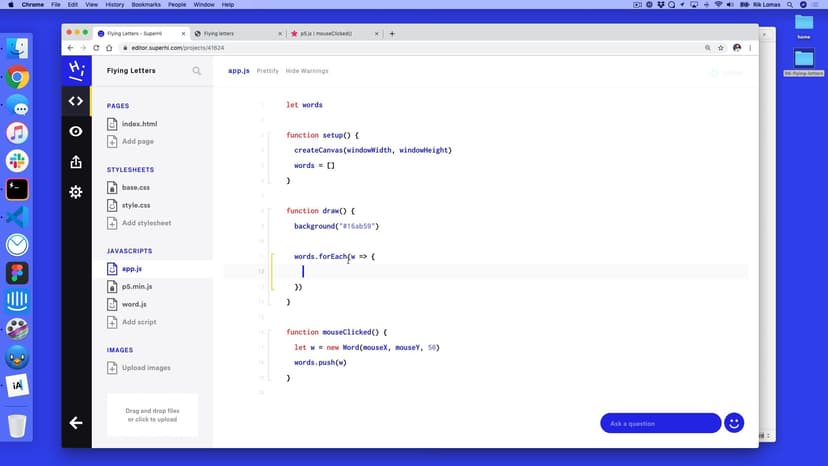Select style.css stylesheet file

coord(136,205)
